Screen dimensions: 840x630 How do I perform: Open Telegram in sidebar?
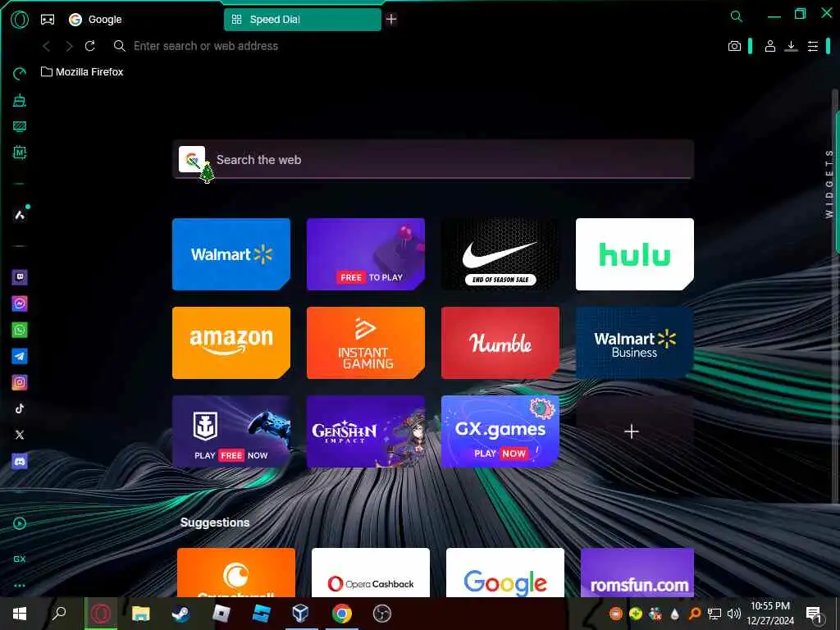point(20,356)
